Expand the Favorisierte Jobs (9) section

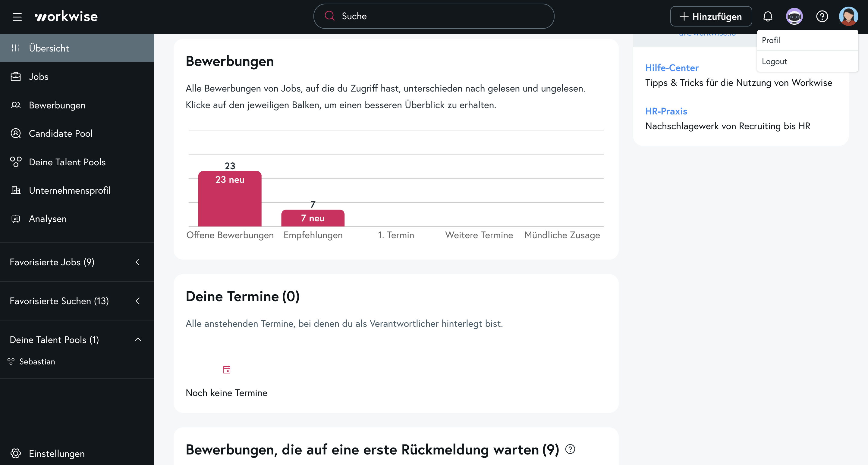click(137, 262)
